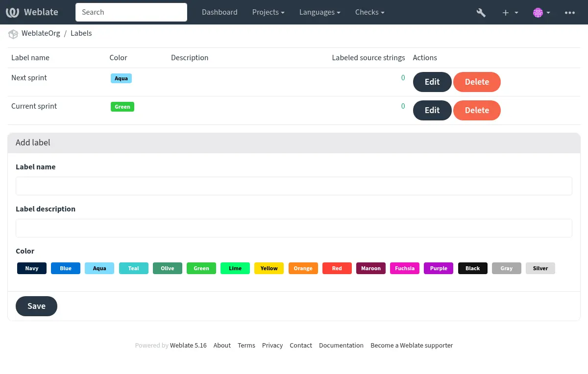Click the plus add-new icon
The height and width of the screenshot is (374, 588).
pyautogui.click(x=506, y=12)
